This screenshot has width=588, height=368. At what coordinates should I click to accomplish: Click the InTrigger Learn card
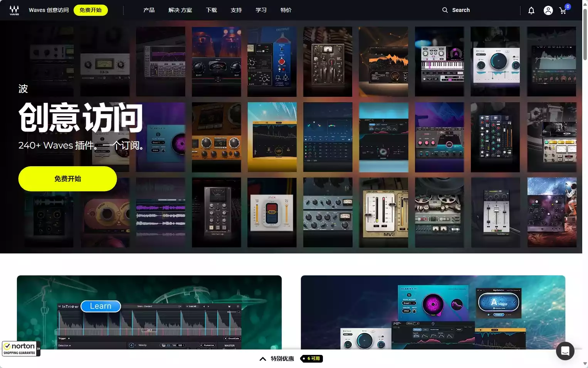(149, 312)
